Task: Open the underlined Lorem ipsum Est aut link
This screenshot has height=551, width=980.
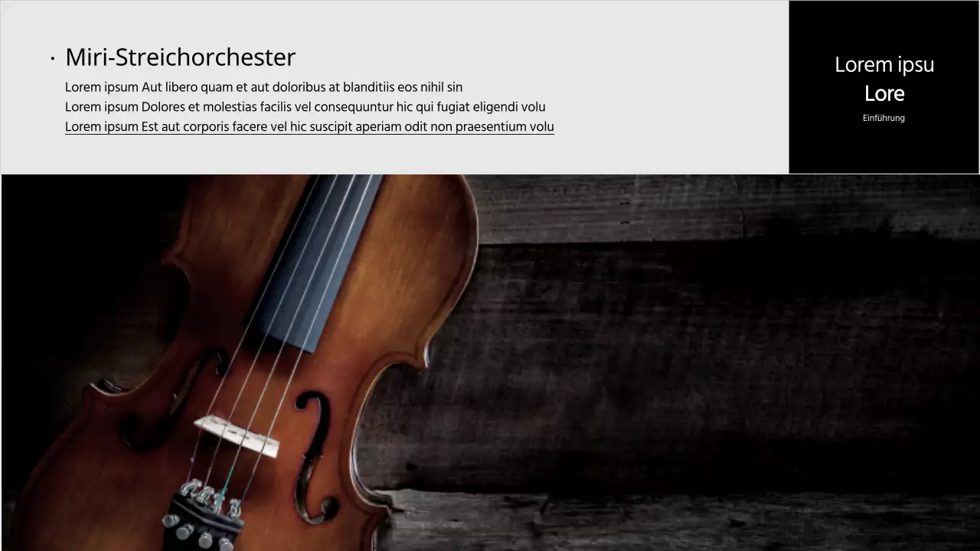Action: pyautogui.click(x=309, y=127)
